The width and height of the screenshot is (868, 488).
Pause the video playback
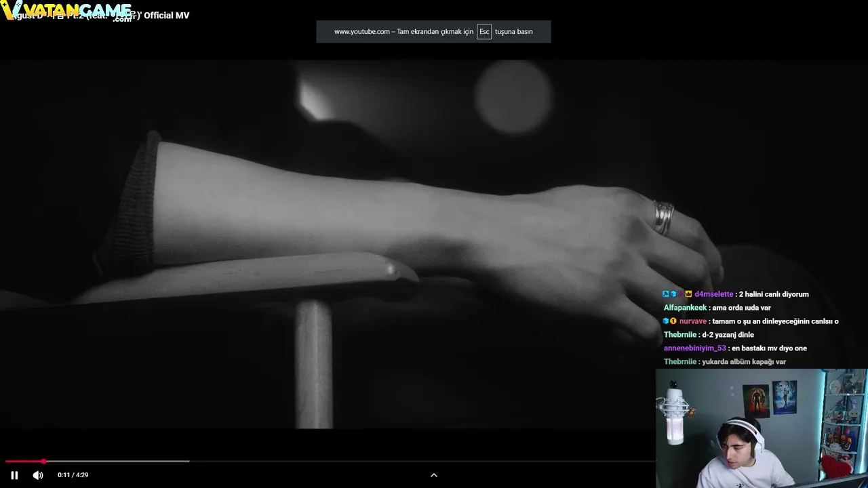point(14,475)
